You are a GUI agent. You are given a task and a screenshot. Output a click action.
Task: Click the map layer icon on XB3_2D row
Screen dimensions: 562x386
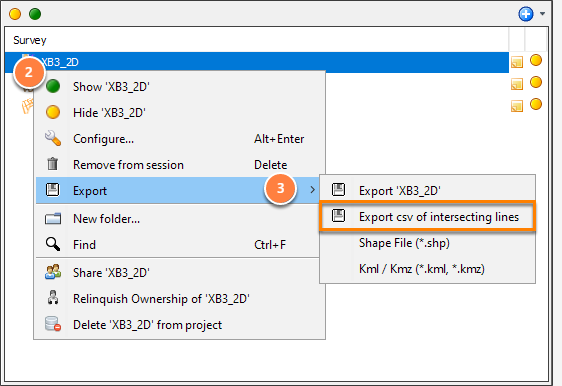tap(517, 62)
